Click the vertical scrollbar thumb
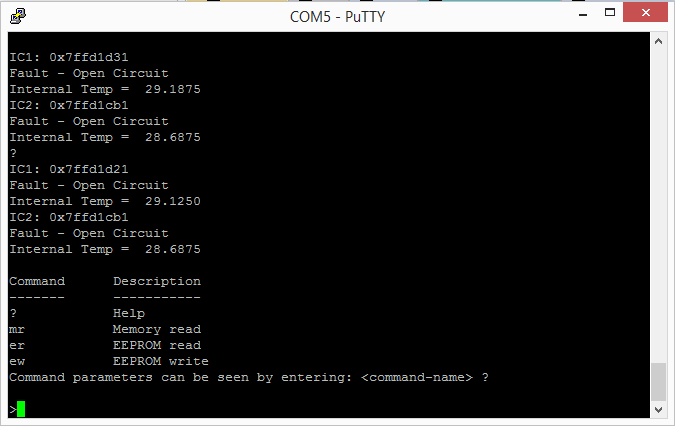 [658, 382]
